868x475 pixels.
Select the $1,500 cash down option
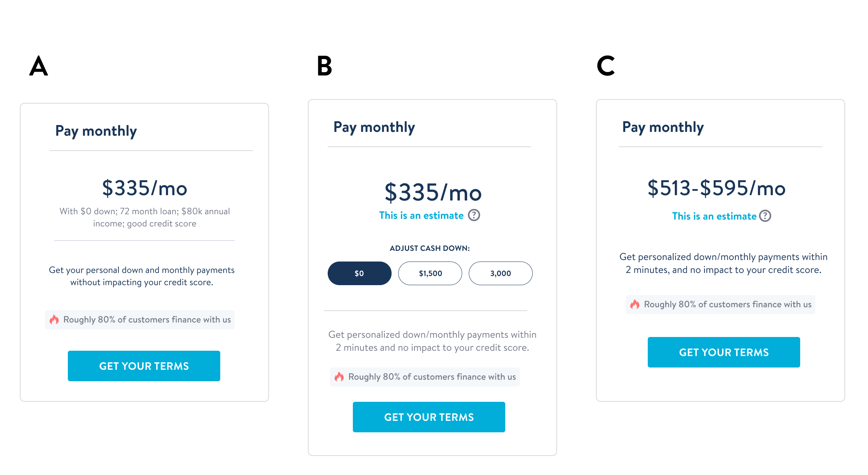(430, 273)
